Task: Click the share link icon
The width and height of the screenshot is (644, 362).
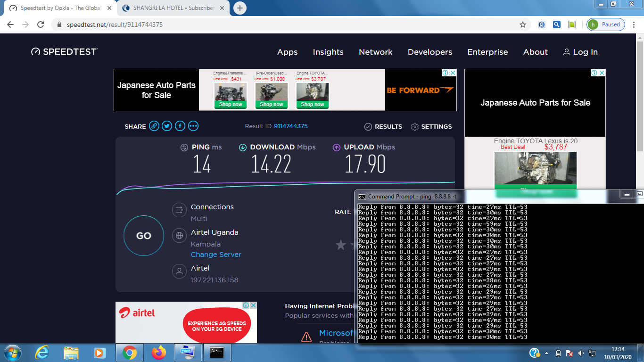Action: click(154, 126)
